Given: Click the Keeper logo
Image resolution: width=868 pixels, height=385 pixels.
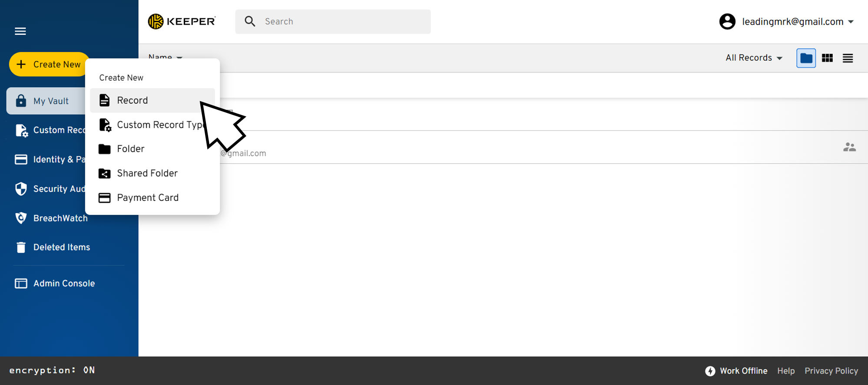Looking at the screenshot, I should [x=182, y=21].
